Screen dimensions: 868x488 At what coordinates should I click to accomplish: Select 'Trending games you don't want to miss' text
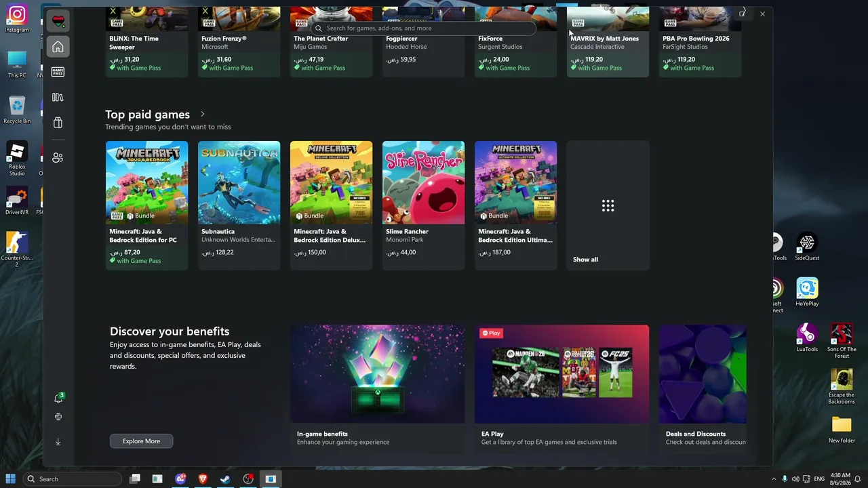click(167, 127)
